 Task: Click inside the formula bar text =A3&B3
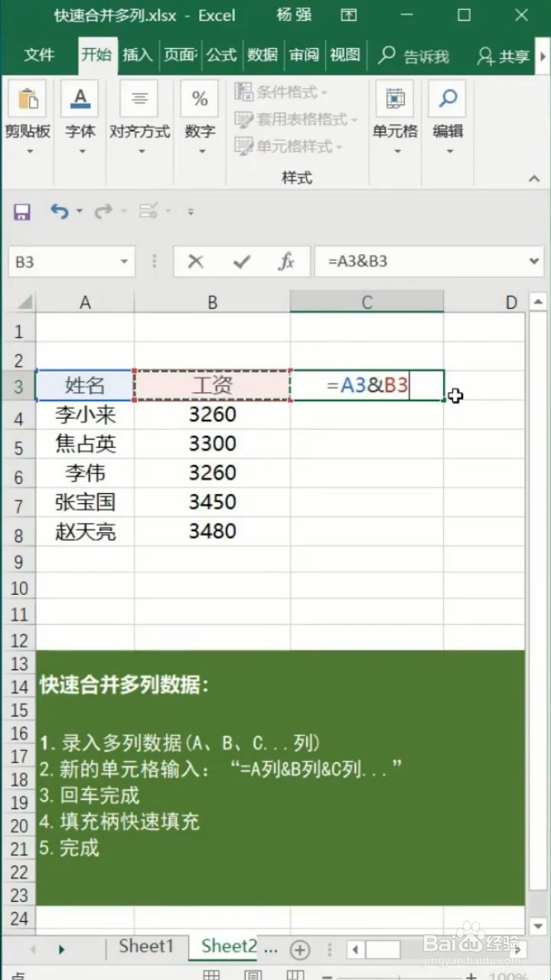tap(358, 261)
